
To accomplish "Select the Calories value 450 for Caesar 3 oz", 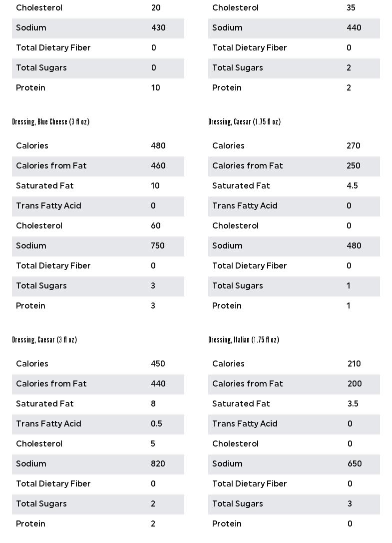I will coord(158,364).
